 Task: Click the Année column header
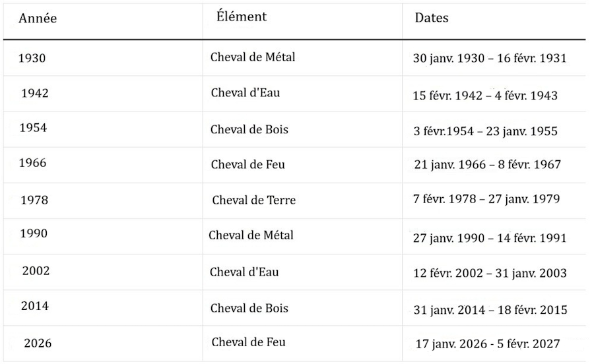tap(38, 19)
